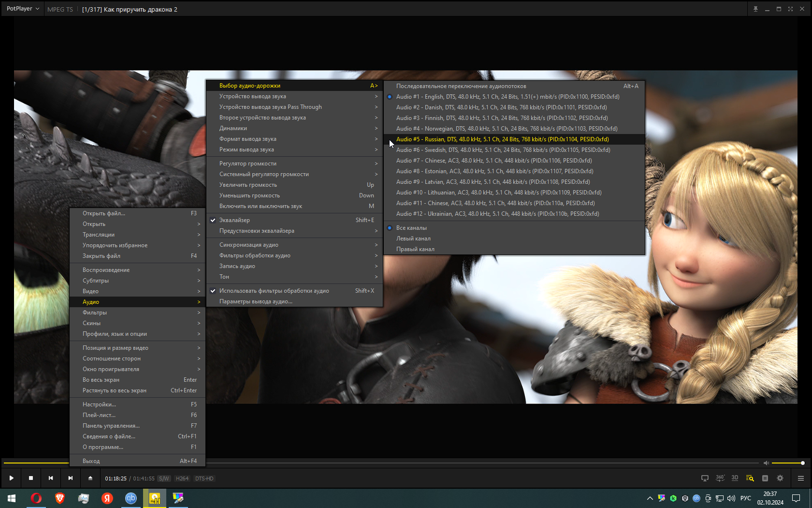Stop playback with the Stop button
Image resolution: width=812 pixels, height=508 pixels.
[31, 478]
